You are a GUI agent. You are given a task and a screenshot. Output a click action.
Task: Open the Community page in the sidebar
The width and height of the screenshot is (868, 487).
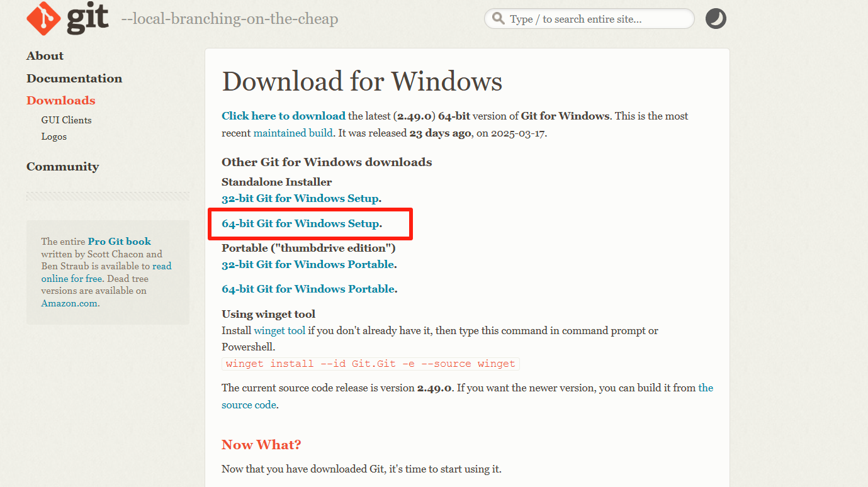(62, 167)
